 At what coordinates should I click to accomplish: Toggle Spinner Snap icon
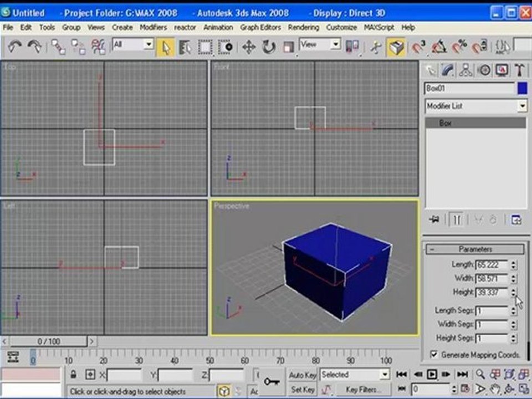[x=479, y=47]
